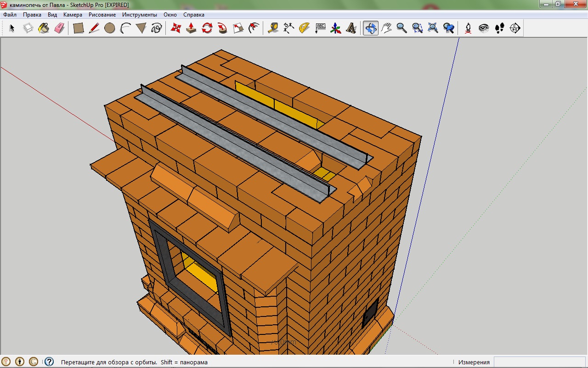Click the 3D Text tool
The image size is (588, 368).
pos(351,28)
